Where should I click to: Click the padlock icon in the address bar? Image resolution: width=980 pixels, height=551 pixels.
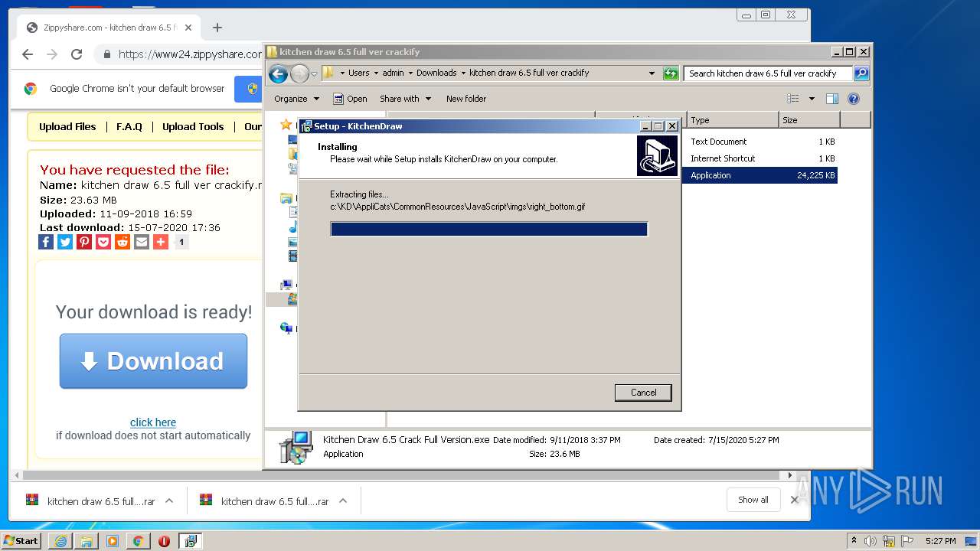pos(106,54)
